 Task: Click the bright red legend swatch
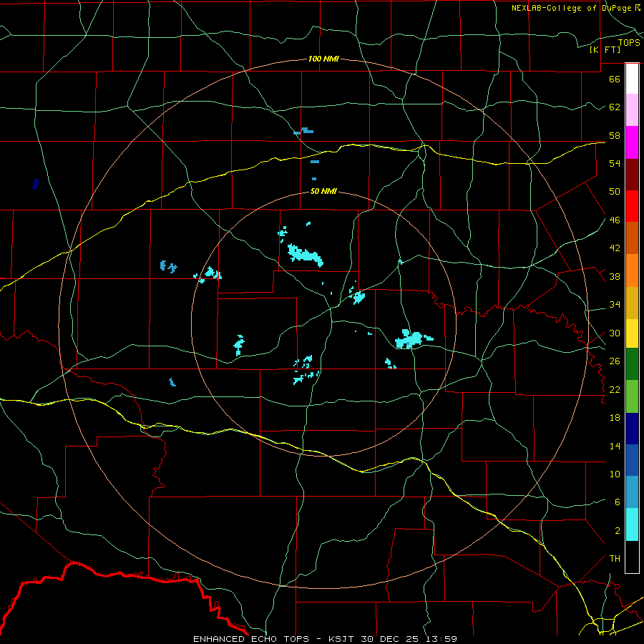tap(632, 206)
